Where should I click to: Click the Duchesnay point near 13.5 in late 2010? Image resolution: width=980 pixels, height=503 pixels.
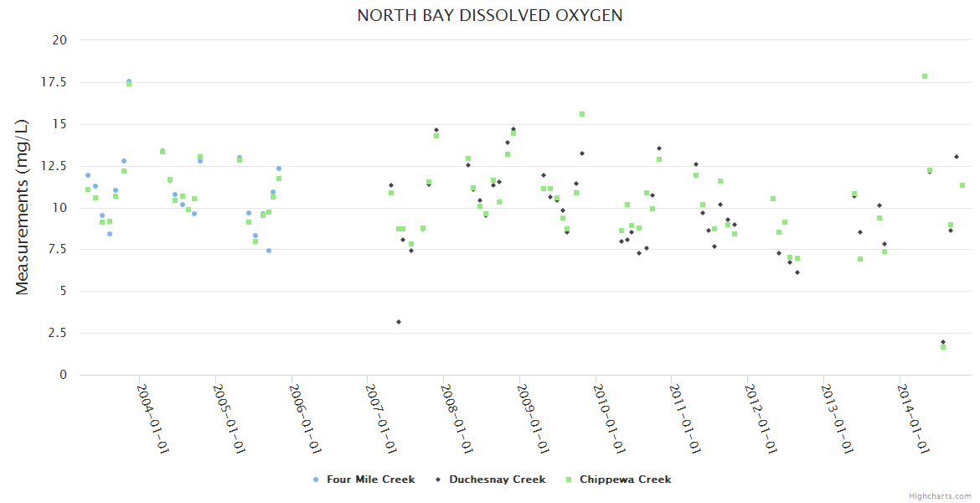659,148
